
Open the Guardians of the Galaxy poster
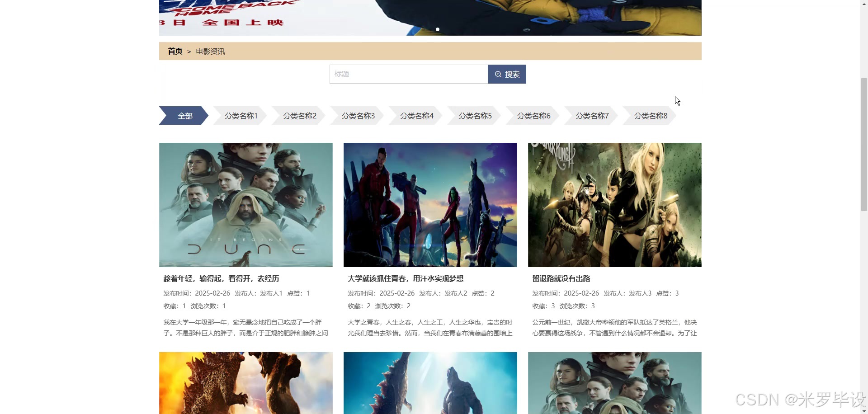pyautogui.click(x=430, y=205)
